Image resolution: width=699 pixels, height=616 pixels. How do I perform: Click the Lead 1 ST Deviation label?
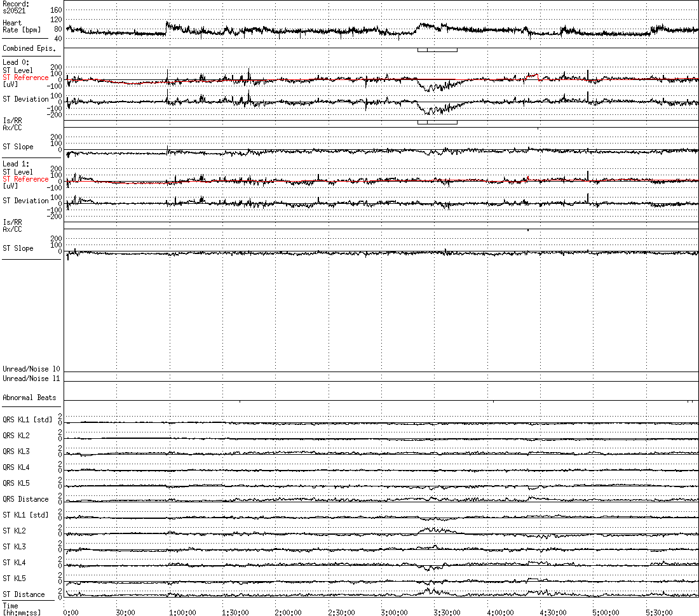25,201
